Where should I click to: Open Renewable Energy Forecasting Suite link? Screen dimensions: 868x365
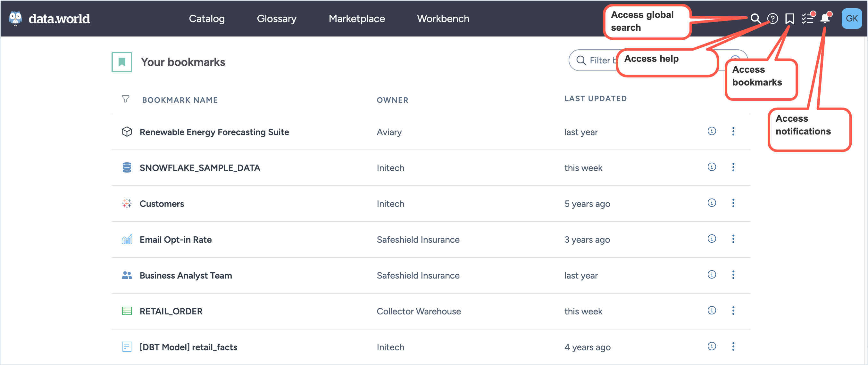click(214, 132)
